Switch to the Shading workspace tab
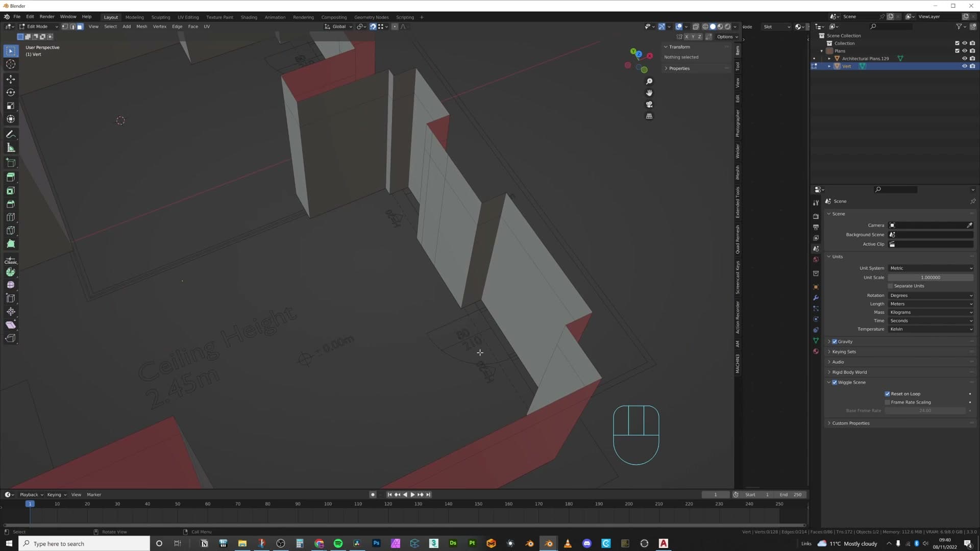This screenshot has width=980, height=551. tap(249, 17)
